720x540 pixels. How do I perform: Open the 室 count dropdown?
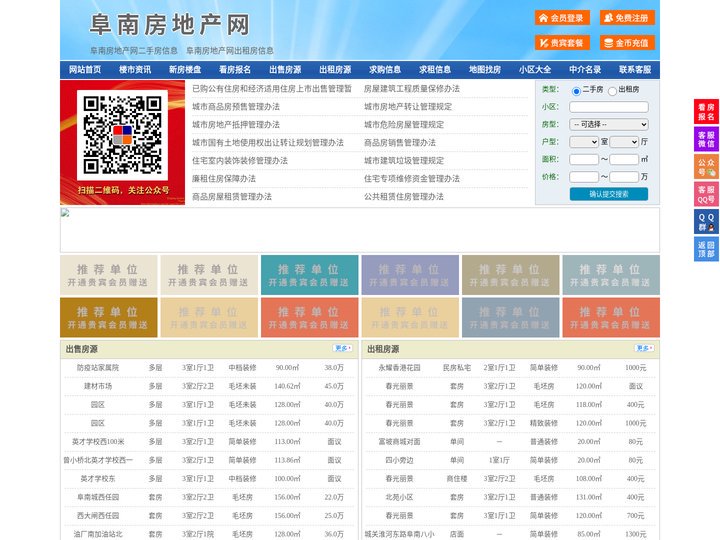tap(584, 142)
